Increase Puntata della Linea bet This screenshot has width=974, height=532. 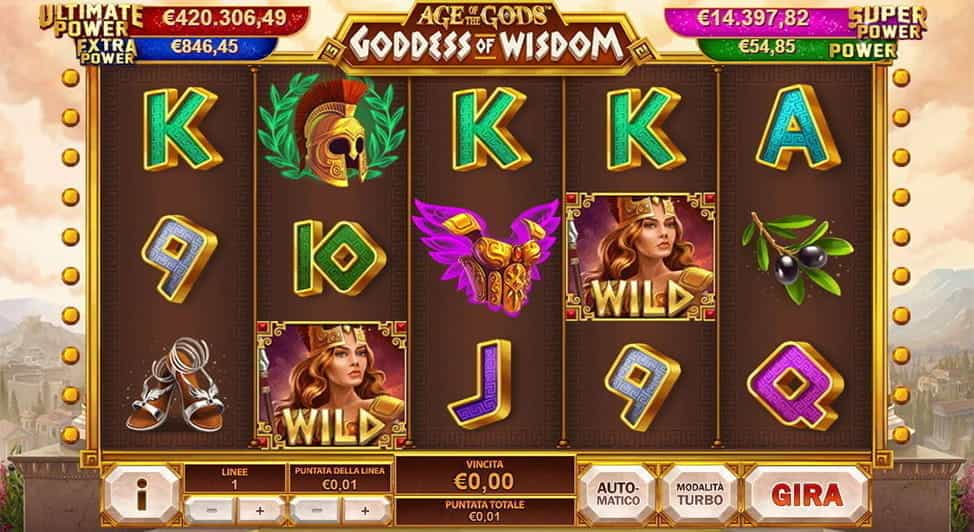[366, 511]
